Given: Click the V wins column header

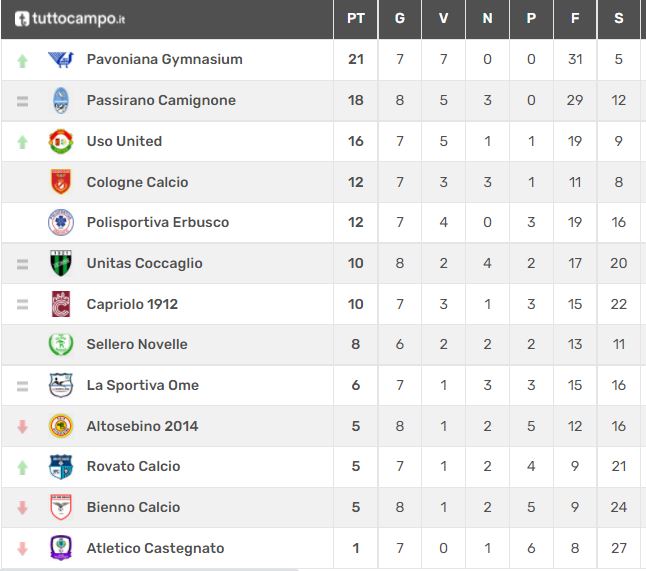Looking at the screenshot, I should click(x=443, y=19).
